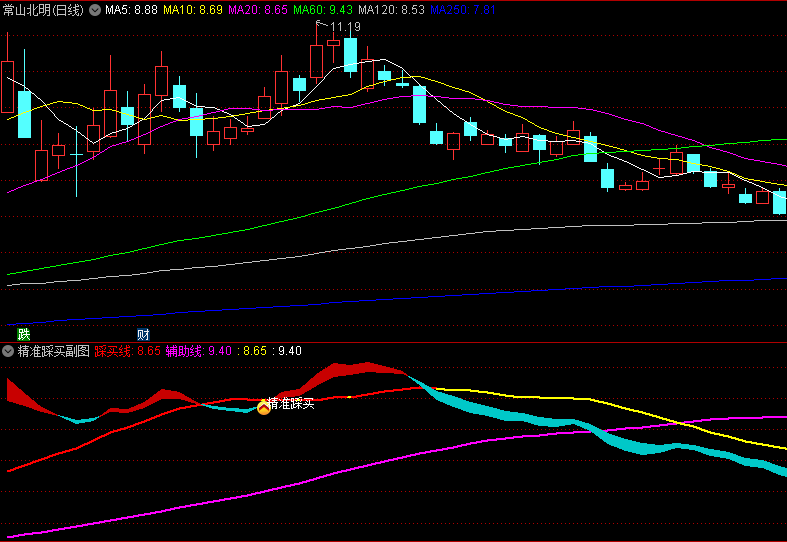This screenshot has width=787, height=542.
Task: Click the MA60: 9.43 label
Action: tap(323, 10)
